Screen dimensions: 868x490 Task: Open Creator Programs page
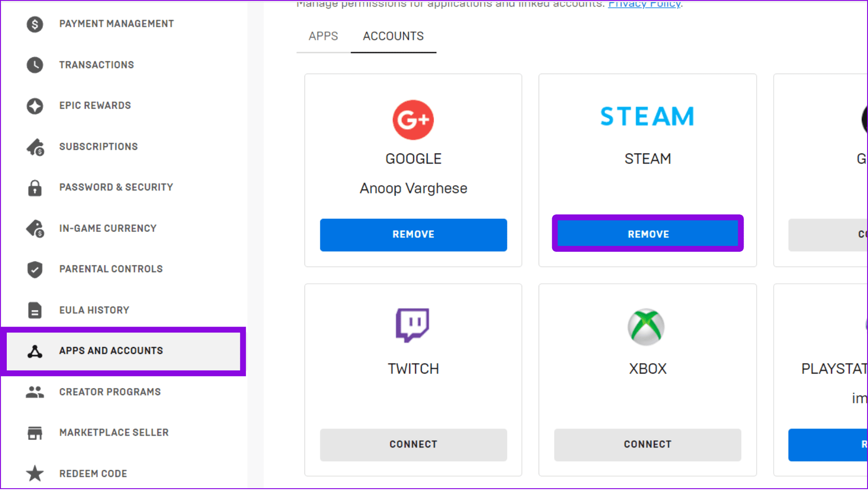coord(110,392)
